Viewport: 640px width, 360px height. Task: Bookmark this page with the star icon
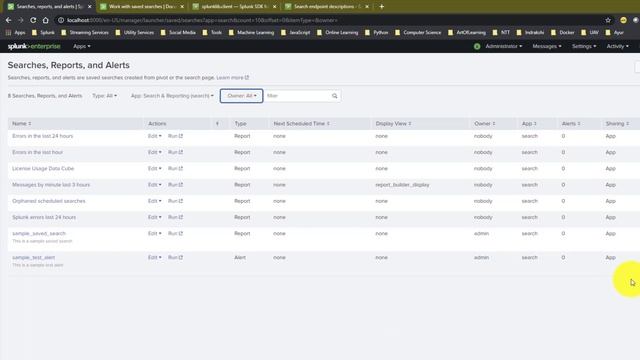(608, 20)
